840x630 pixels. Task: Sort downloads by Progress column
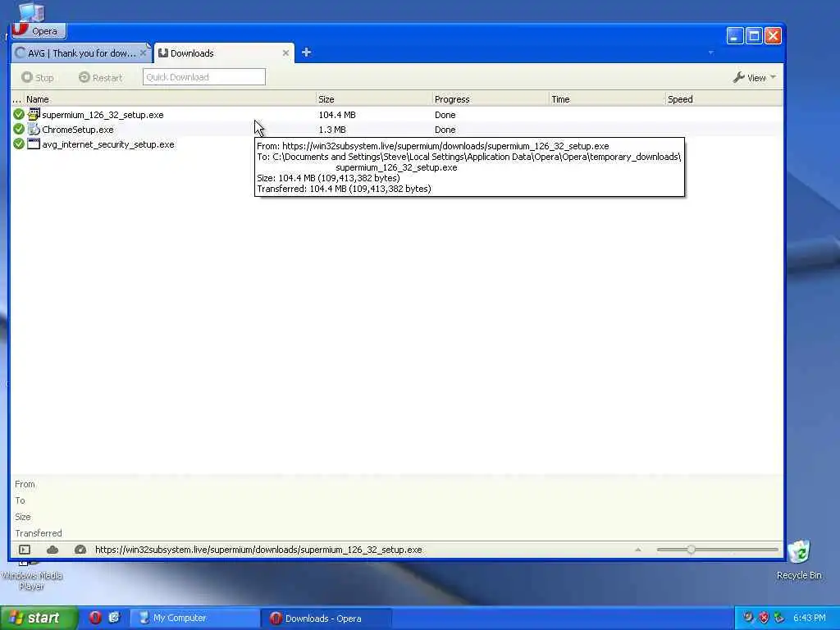491,99
